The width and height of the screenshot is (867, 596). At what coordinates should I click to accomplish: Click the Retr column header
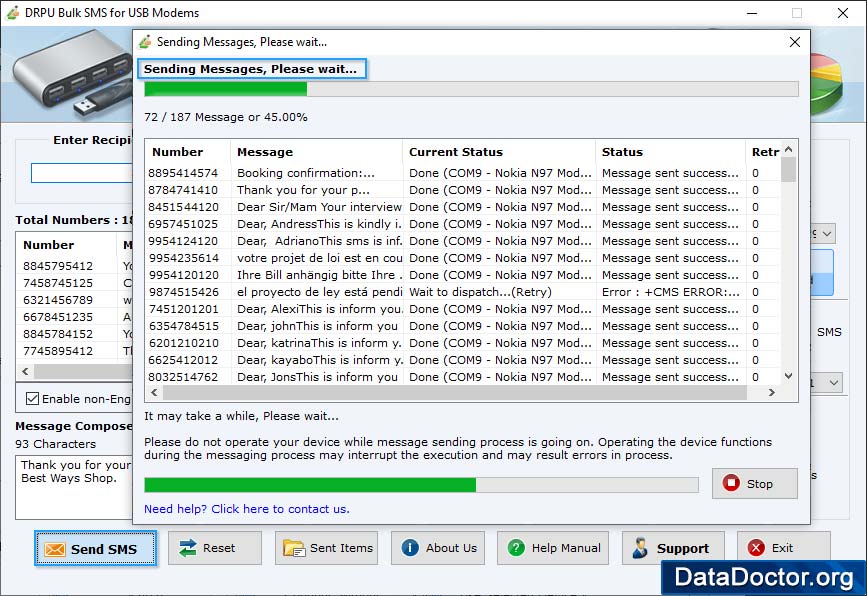[x=763, y=152]
